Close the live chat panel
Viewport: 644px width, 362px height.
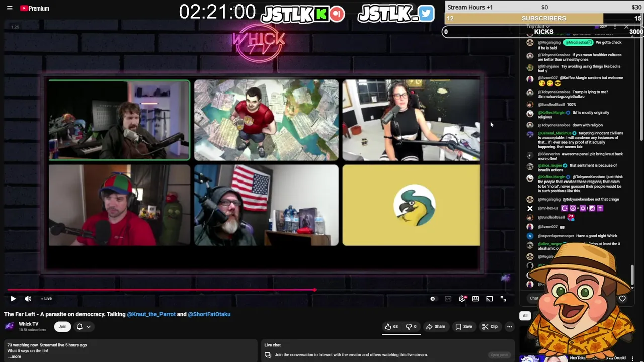(x=626, y=26)
